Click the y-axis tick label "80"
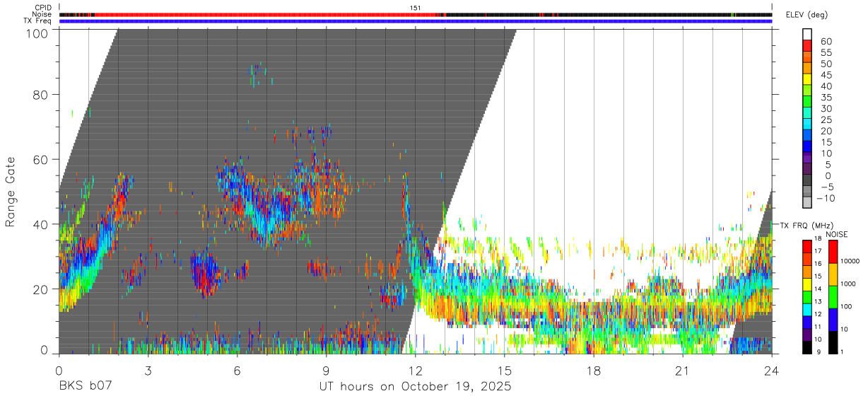This screenshot has width=868, height=401. [42, 95]
